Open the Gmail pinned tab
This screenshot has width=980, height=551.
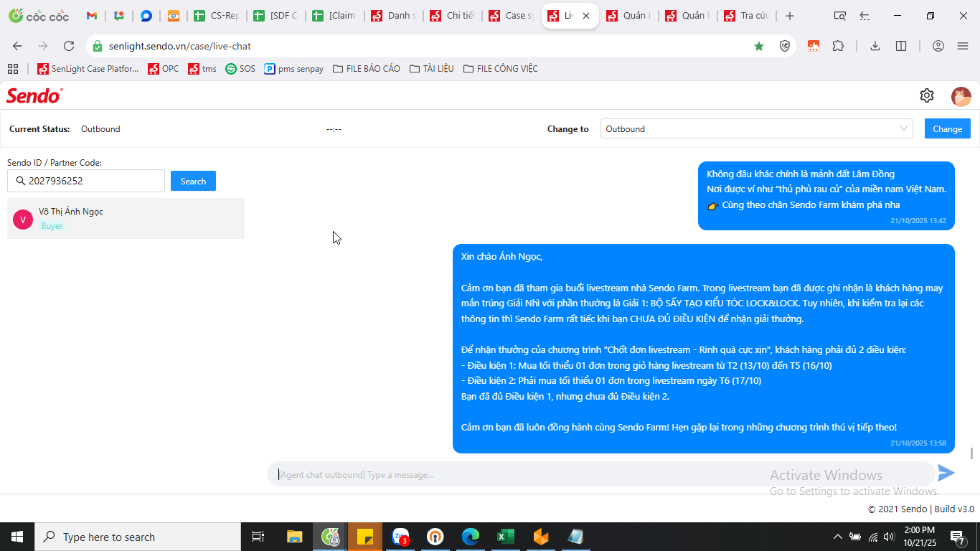click(92, 16)
